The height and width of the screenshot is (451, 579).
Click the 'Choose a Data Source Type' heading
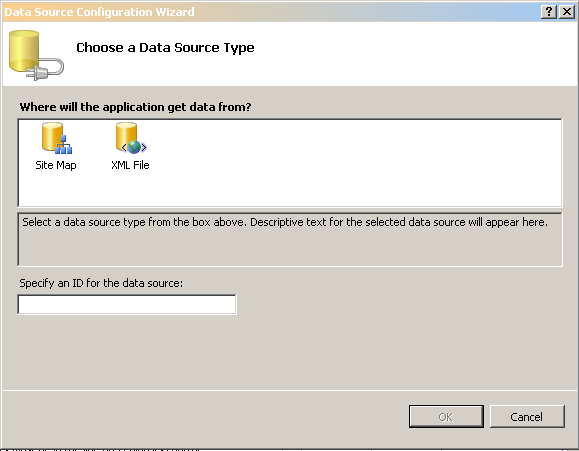tap(165, 48)
